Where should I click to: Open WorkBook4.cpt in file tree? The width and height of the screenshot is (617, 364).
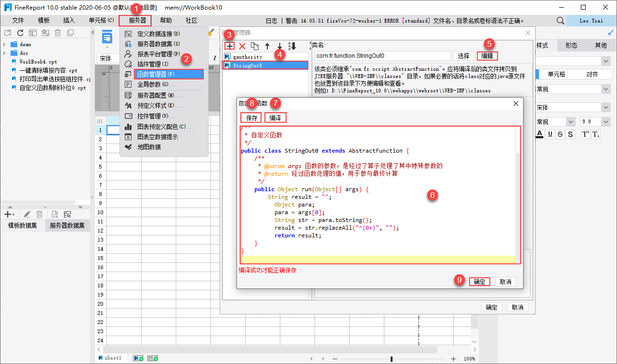point(38,62)
